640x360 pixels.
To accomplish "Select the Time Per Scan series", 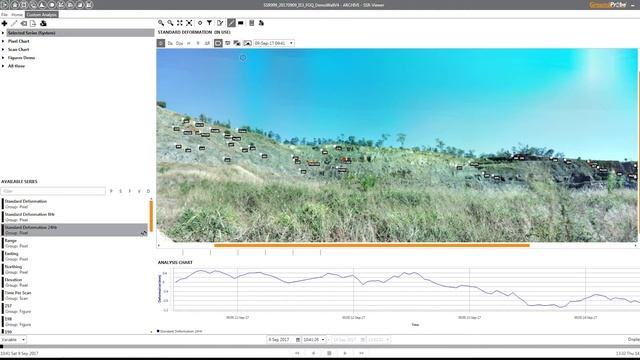I will coord(75,295).
